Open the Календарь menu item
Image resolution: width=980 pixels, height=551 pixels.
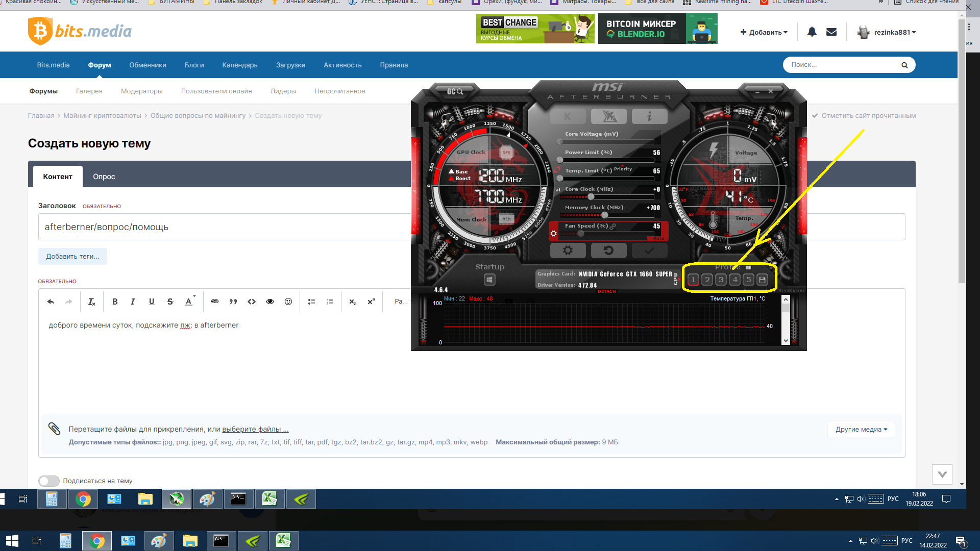(x=240, y=65)
